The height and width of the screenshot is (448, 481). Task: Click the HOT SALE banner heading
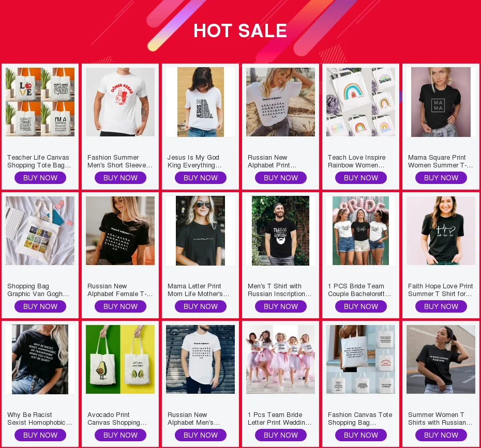(x=240, y=30)
